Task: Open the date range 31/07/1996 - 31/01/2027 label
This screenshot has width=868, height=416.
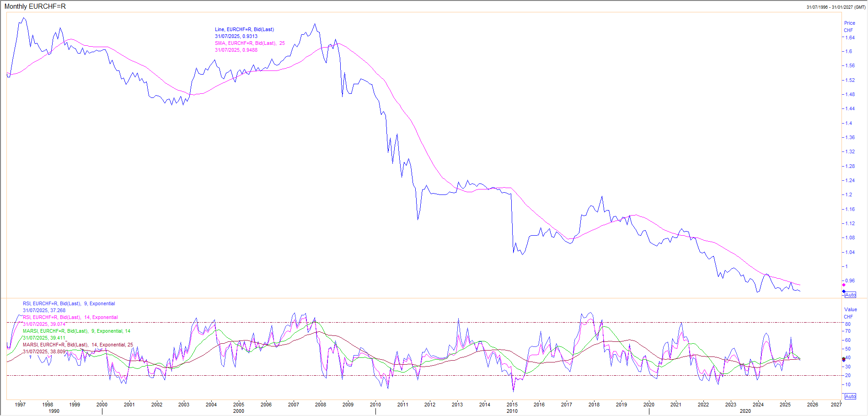Action: coord(836,7)
